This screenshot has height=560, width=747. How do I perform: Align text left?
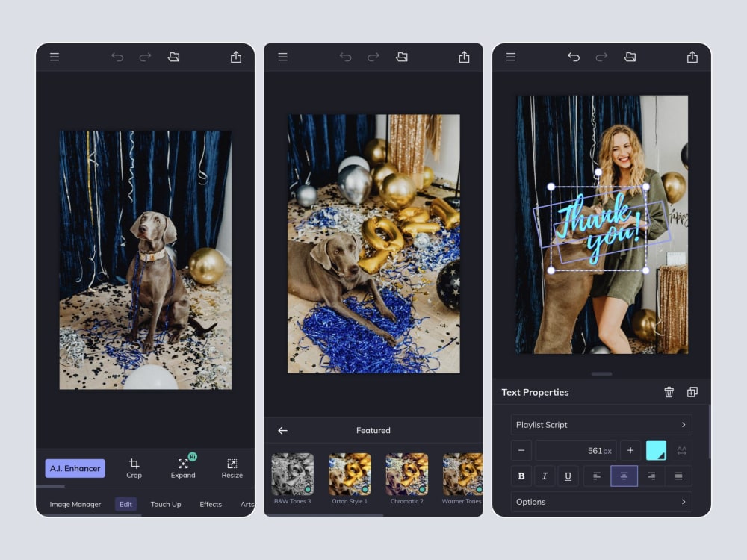(596, 476)
